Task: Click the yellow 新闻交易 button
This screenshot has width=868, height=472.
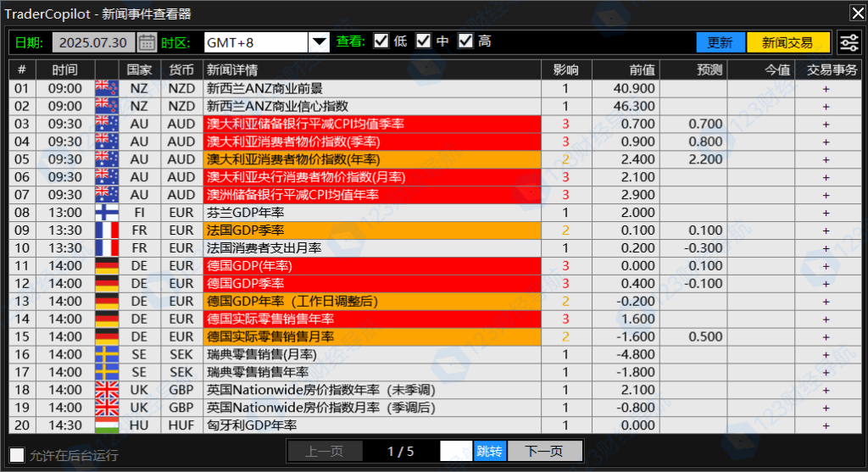Action: coord(787,42)
